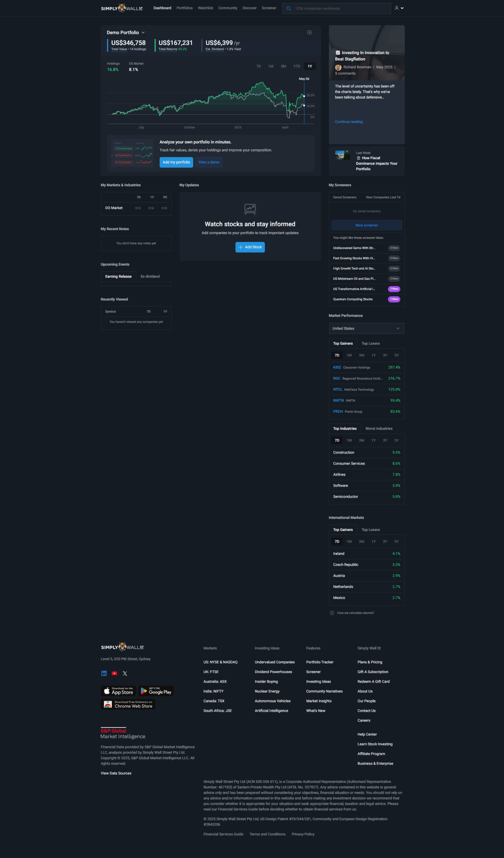Image resolution: width=504 pixels, height=858 pixels.
Task: Open the United States market dropdown
Action: point(366,328)
